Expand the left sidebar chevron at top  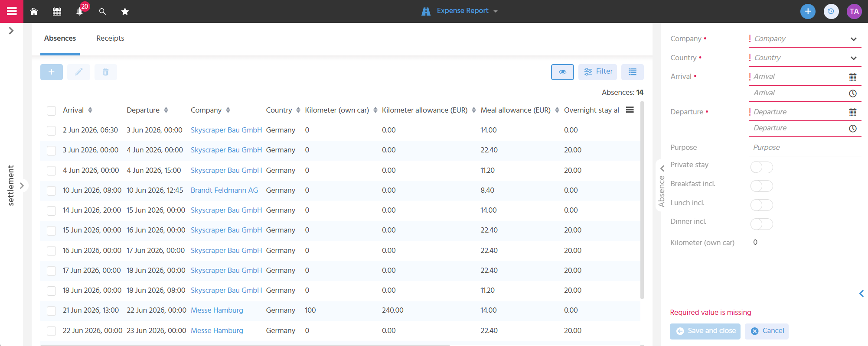(11, 31)
